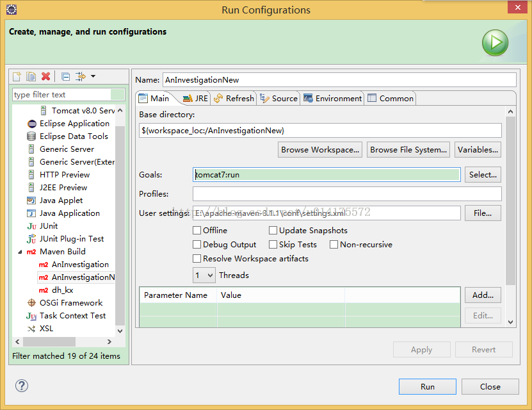Delete selected launch configuration with red X

(x=46, y=76)
